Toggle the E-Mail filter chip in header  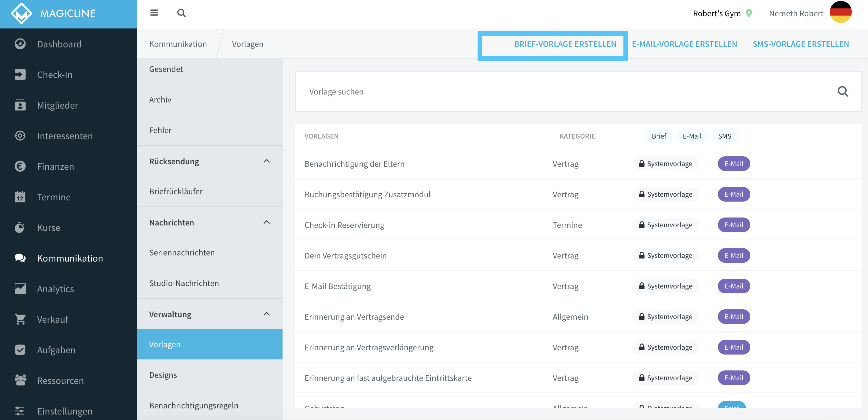[x=692, y=136]
